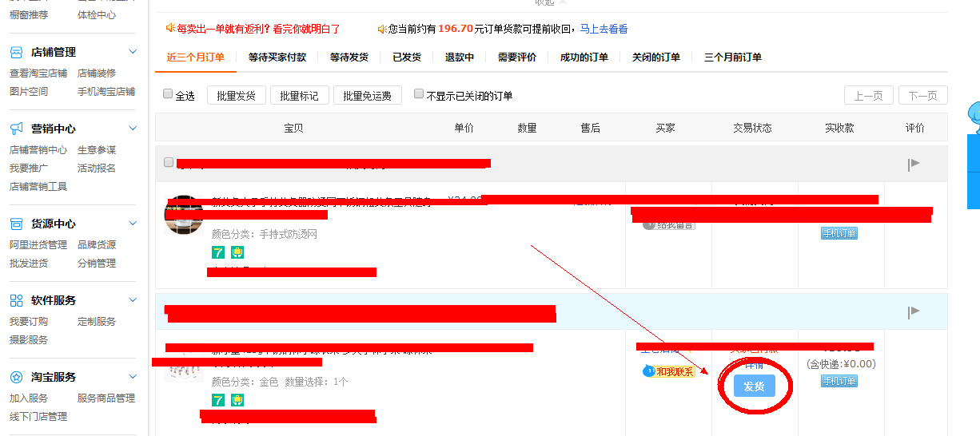Tick the first order's row checkbox
The image size is (980, 436).
point(169,162)
